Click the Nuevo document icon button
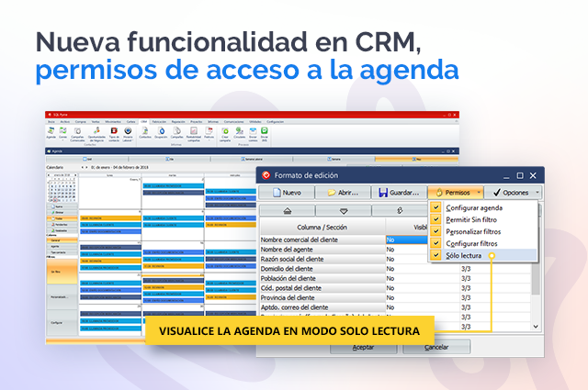Image resolution: width=588 pixels, height=390 pixels. click(285, 193)
